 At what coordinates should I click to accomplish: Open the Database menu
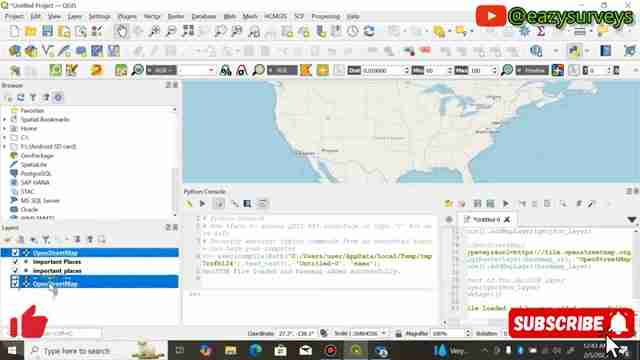(x=204, y=16)
